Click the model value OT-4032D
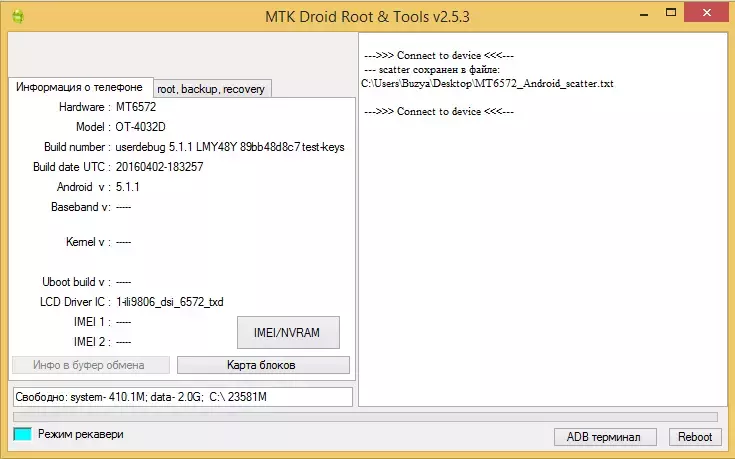Viewport: 735px width, 459px height. pyautogui.click(x=140, y=127)
